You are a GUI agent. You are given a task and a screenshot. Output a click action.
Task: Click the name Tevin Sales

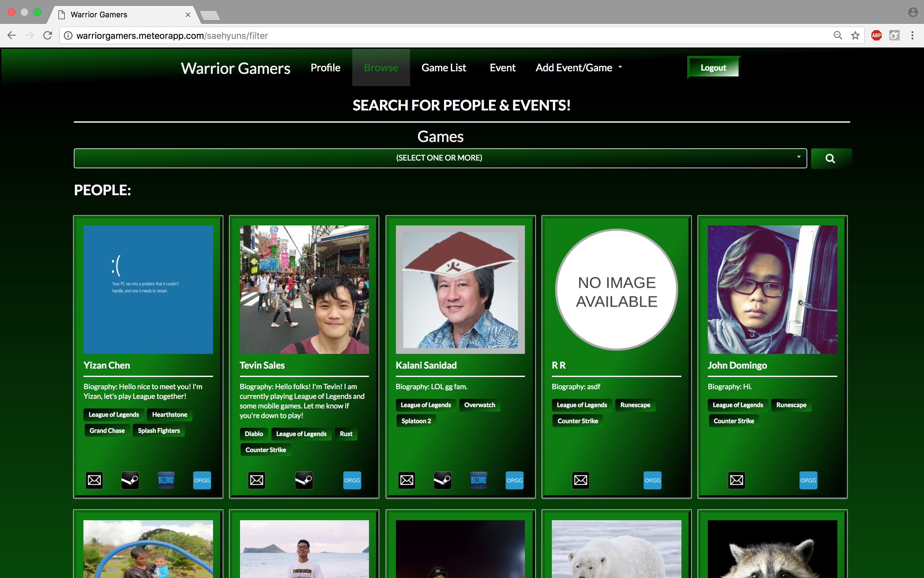pos(262,365)
